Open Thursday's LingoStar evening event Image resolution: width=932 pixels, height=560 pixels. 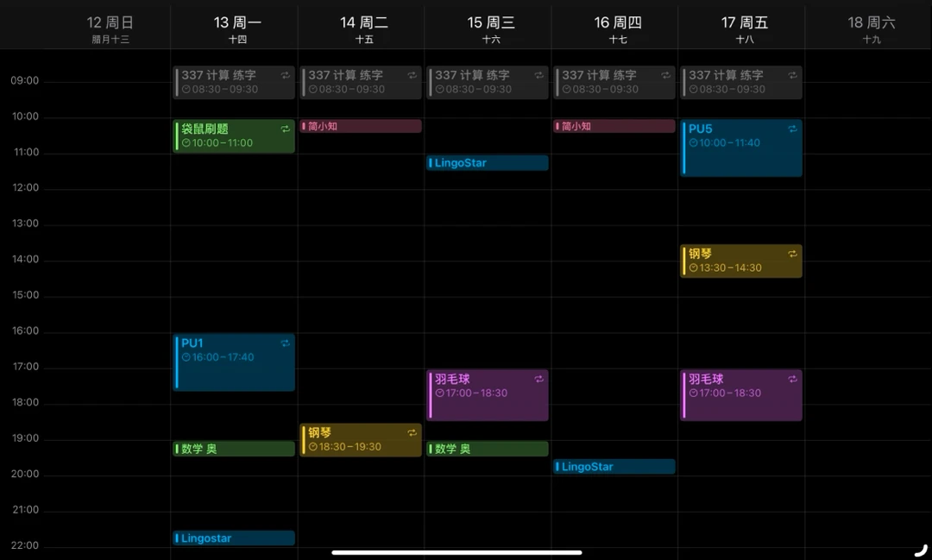[x=614, y=467]
